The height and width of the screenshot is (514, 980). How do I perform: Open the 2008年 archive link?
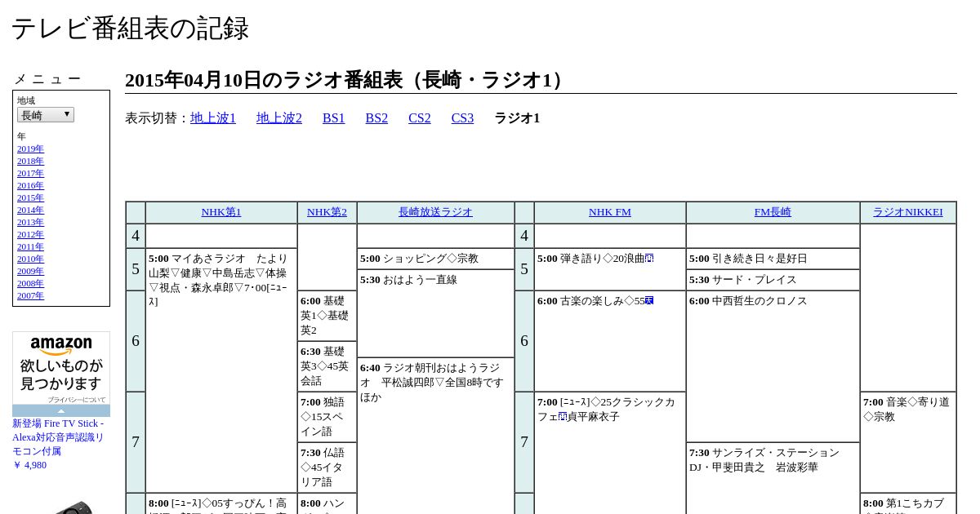[x=30, y=283]
